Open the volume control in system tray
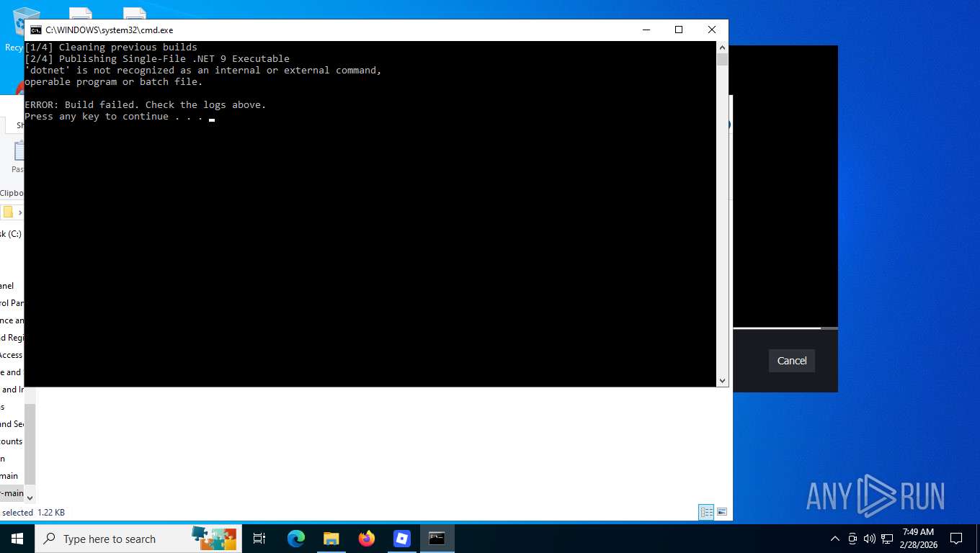This screenshot has width=980, height=553. click(x=869, y=539)
